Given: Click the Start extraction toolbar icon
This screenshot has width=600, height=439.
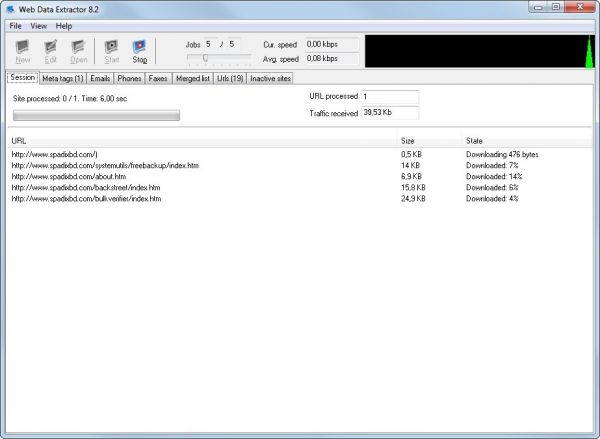Looking at the screenshot, I should click(112, 51).
